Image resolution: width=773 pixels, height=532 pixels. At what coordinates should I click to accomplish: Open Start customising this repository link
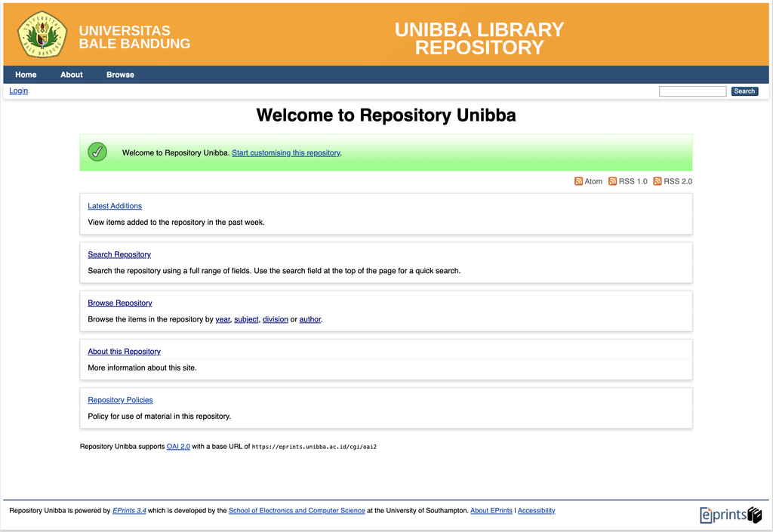point(286,152)
